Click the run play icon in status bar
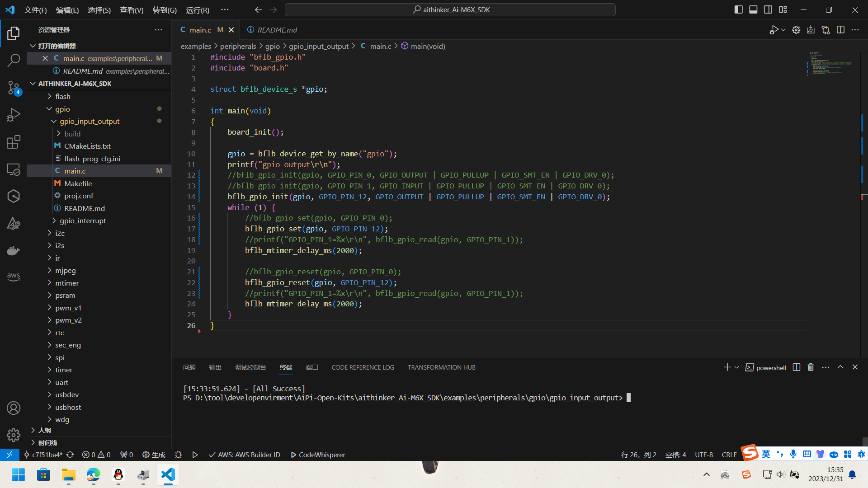 click(195, 455)
